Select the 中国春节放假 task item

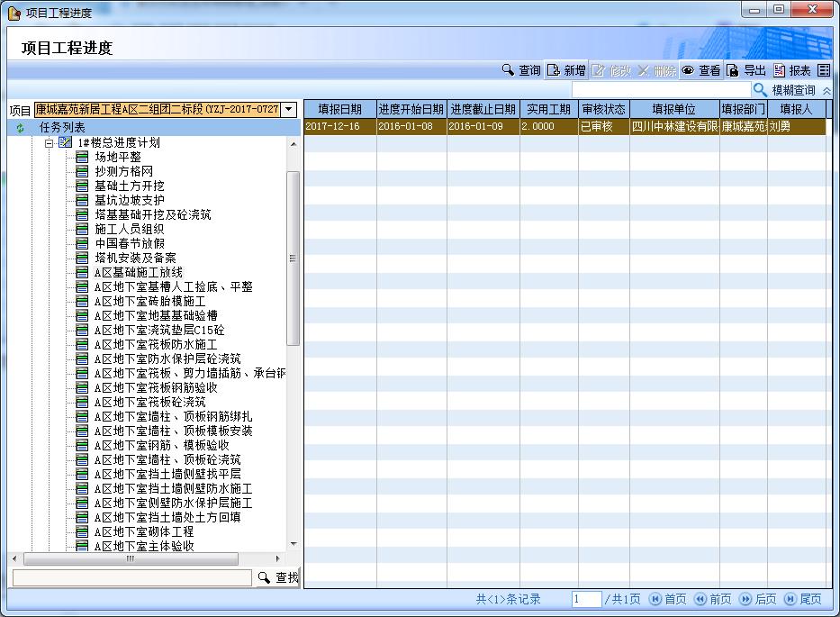[x=129, y=243]
